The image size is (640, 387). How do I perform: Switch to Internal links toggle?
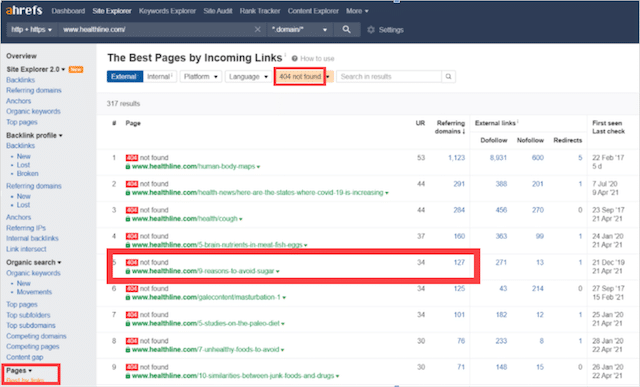pos(160,77)
